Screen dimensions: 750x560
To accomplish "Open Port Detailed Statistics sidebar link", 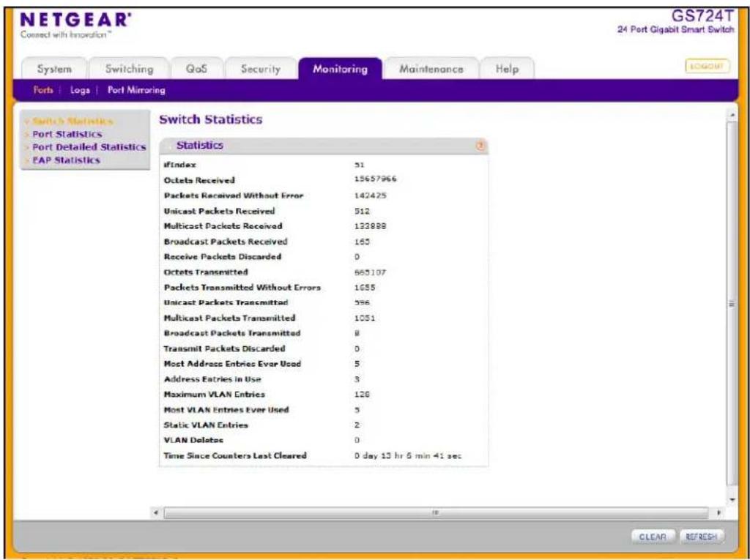I will pyautogui.click(x=89, y=147).
